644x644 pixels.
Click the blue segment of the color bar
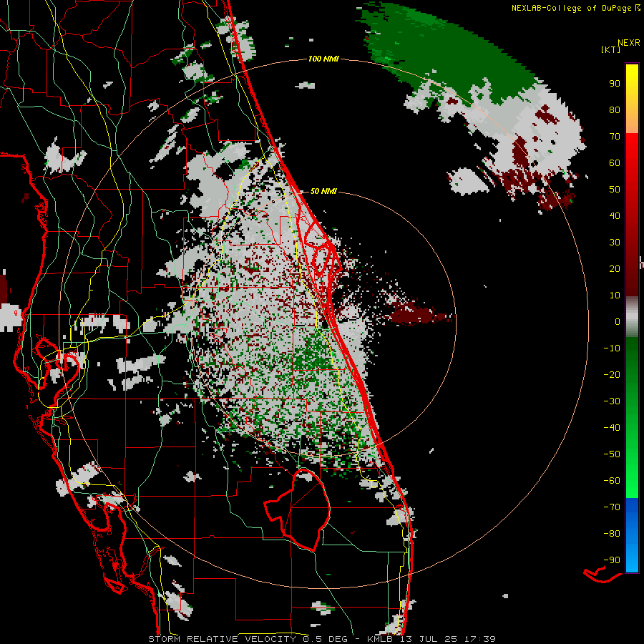point(632,535)
